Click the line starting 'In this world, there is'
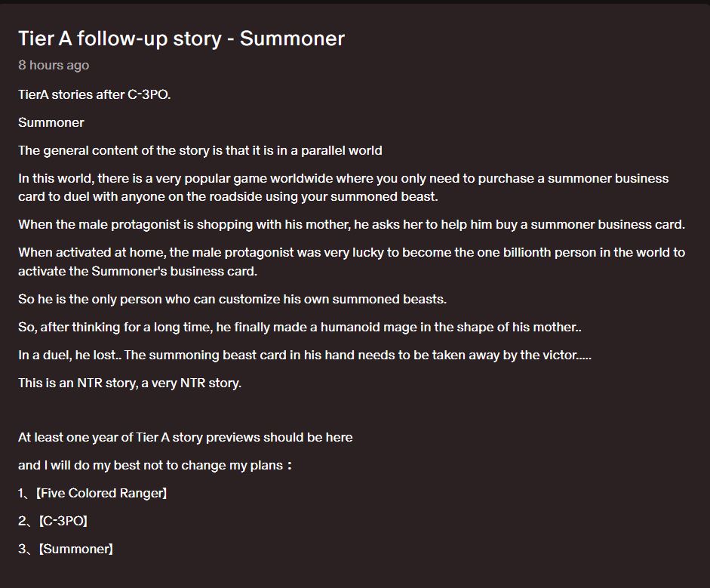 343,179
